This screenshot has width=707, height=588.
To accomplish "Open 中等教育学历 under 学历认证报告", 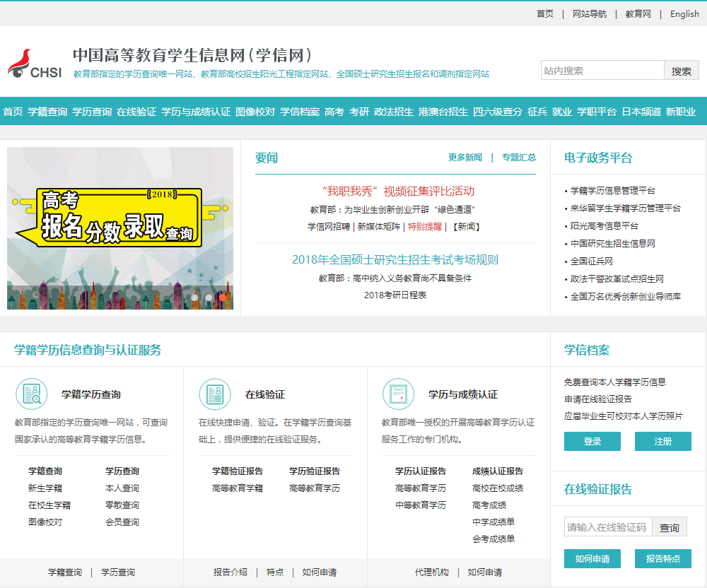I will (x=420, y=505).
